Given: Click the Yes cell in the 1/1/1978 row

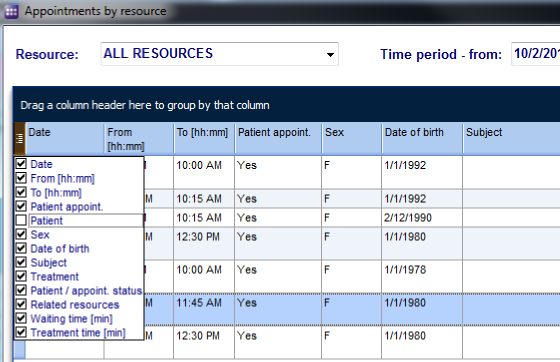Looking at the screenshot, I should point(278,276).
